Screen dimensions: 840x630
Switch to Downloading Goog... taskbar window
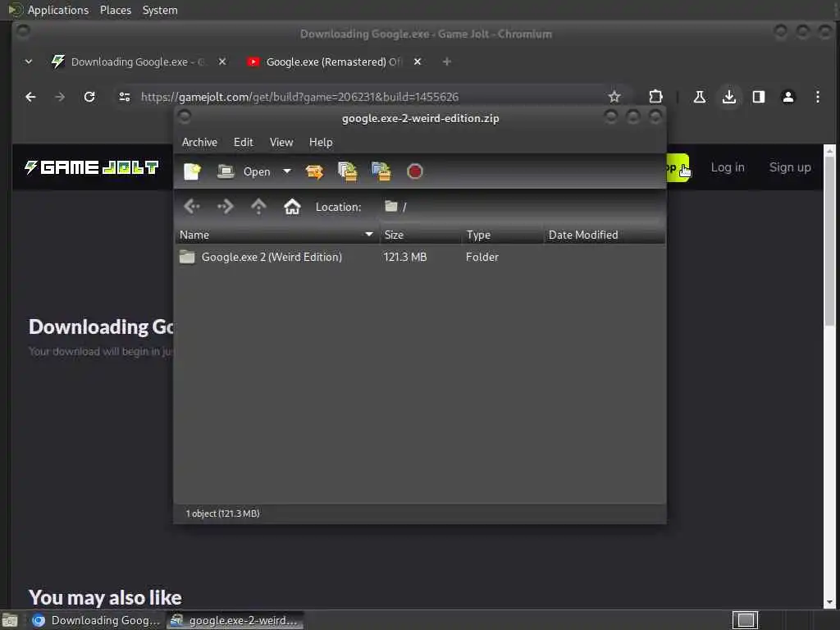tap(96, 620)
